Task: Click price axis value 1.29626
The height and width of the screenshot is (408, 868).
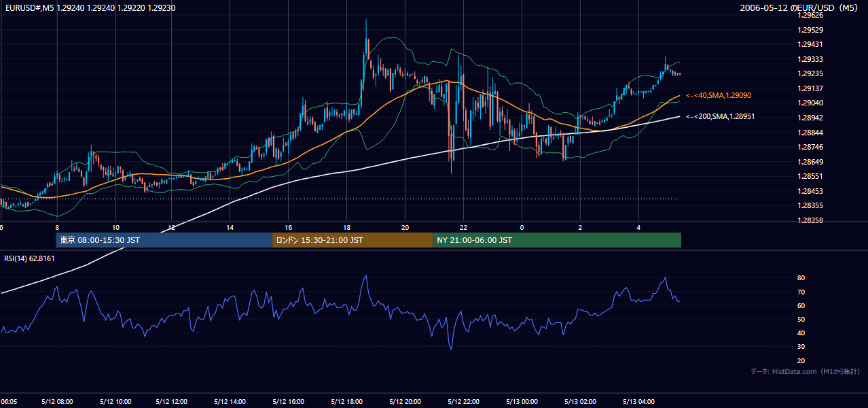Action: coord(810,15)
